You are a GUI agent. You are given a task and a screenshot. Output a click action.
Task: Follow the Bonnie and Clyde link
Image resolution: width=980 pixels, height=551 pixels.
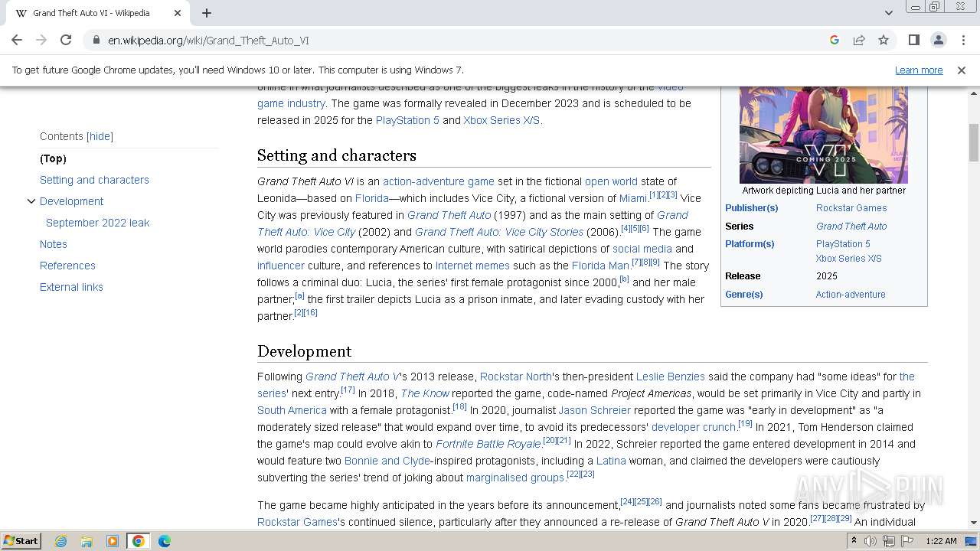387,461
